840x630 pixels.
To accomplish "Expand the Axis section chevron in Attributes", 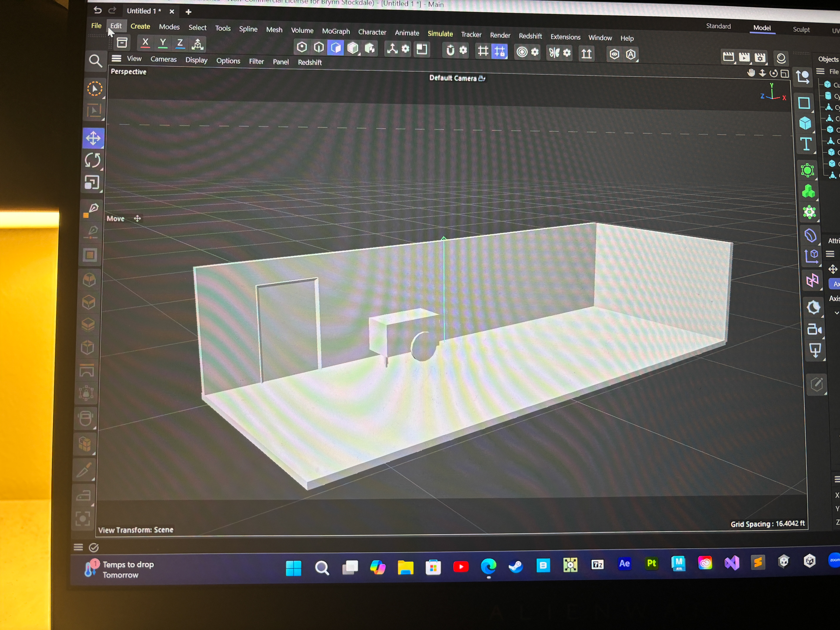I will coord(836,313).
